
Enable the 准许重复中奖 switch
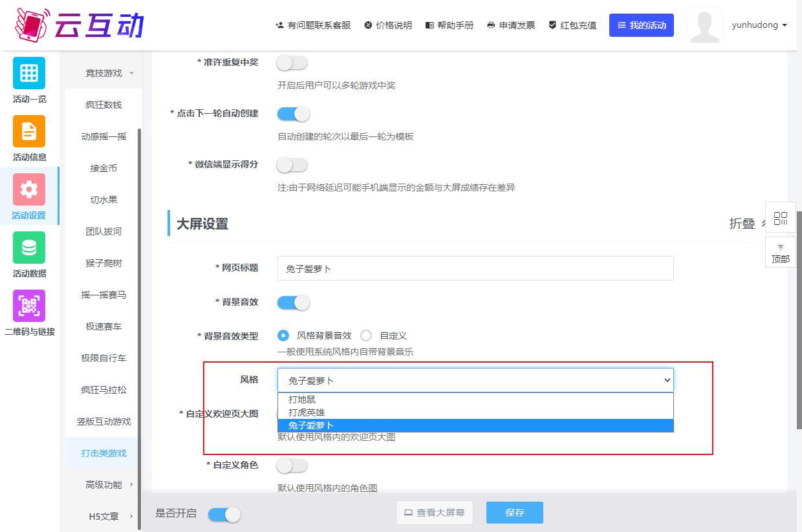[x=292, y=63]
